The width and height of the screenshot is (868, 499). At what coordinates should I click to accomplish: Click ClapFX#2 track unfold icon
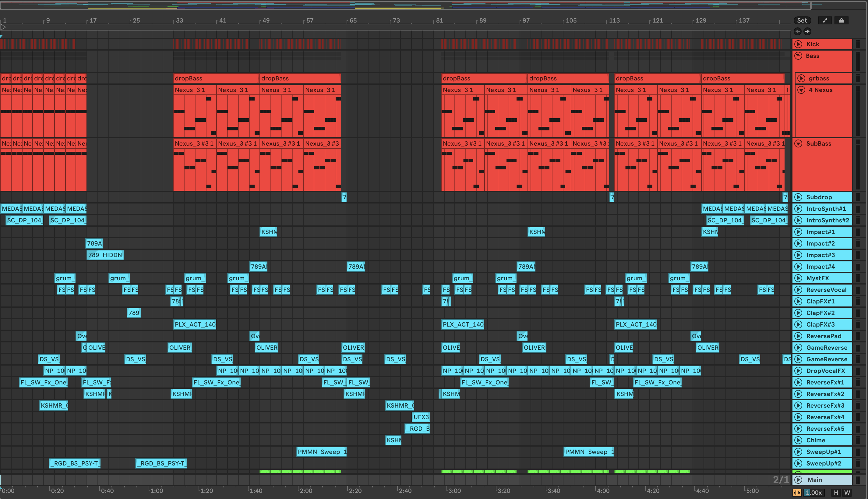pos(798,313)
